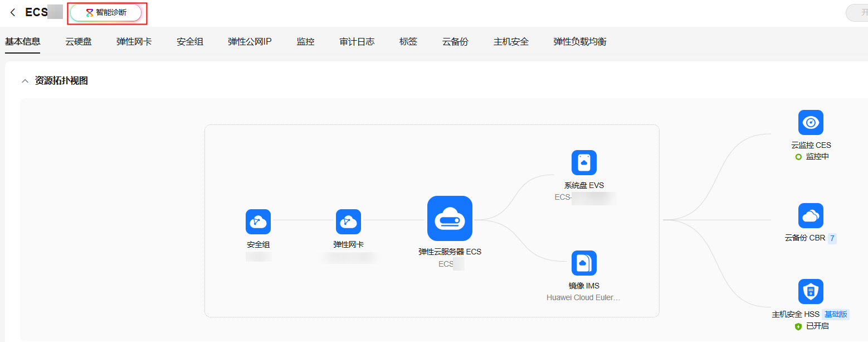The width and height of the screenshot is (868, 342).
Task: Click the 云备份 CBR cloud icon
Action: coord(811,215)
